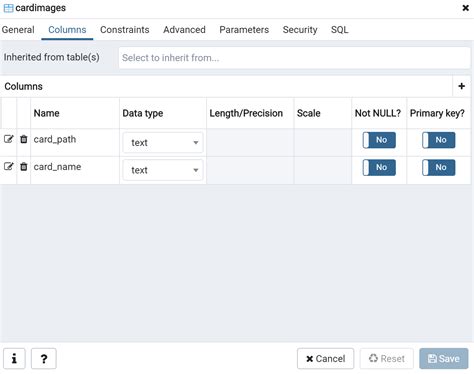474x374 pixels.
Task: Open the info button at bottom left
Action: pyautogui.click(x=14, y=359)
